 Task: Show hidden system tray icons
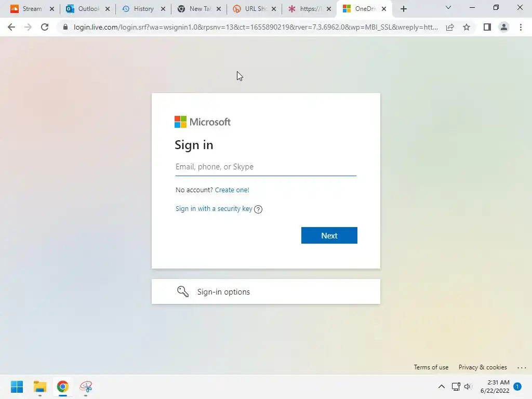click(442, 387)
